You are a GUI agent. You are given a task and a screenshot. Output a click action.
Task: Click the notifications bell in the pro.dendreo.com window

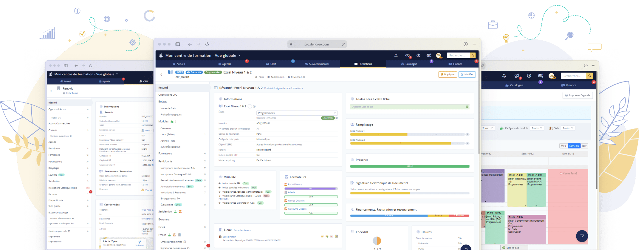pos(396,56)
